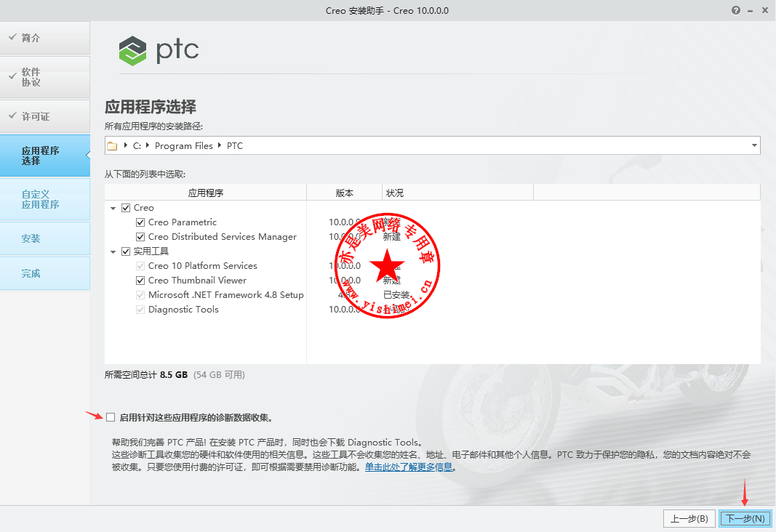Select the 应用程序选择 step
The height and width of the screenshot is (532, 776).
click(x=45, y=156)
